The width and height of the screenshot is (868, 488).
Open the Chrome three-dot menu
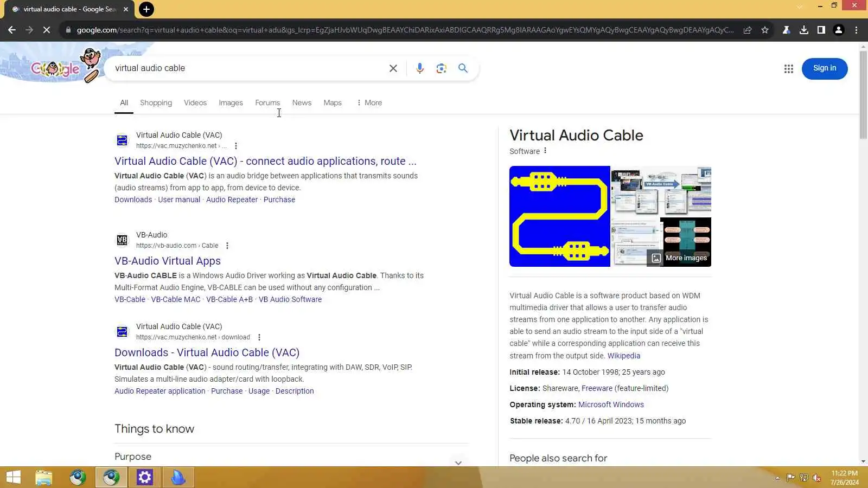[x=856, y=30]
